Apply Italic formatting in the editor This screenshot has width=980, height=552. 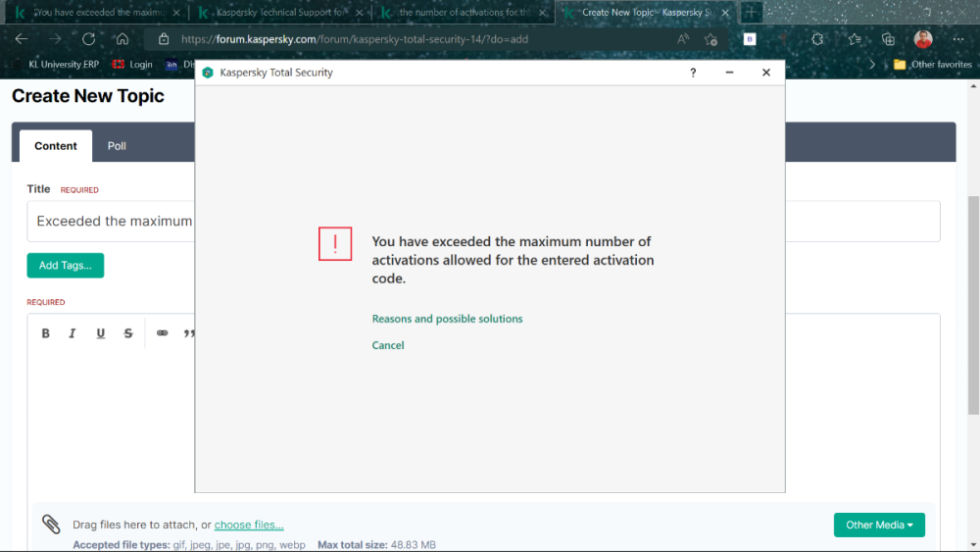pos(73,333)
